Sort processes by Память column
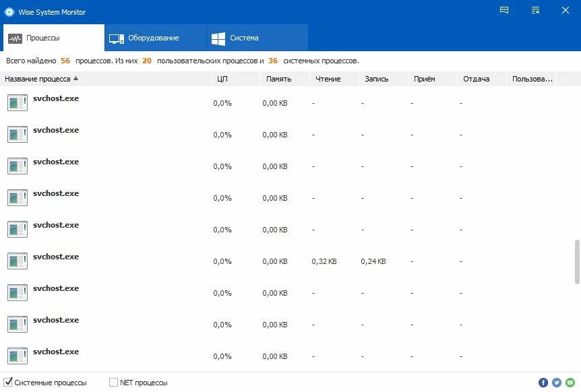This screenshot has height=392, width=581. coord(285,79)
